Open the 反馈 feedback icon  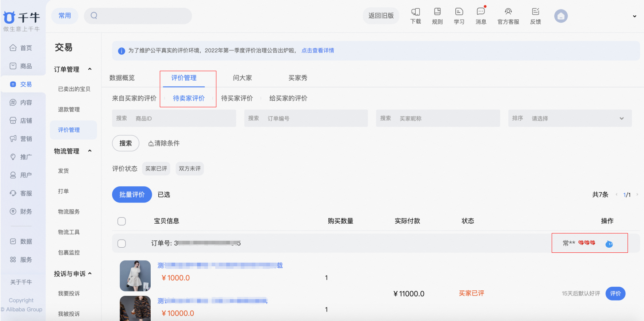[535, 16]
